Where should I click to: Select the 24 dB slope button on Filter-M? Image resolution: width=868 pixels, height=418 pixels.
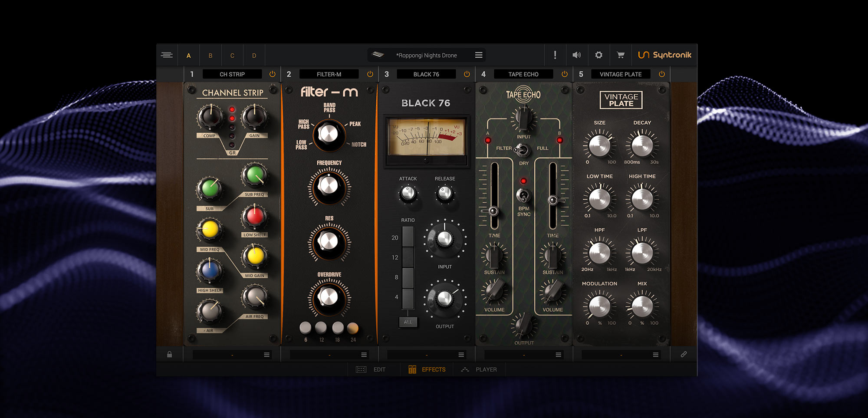click(353, 328)
